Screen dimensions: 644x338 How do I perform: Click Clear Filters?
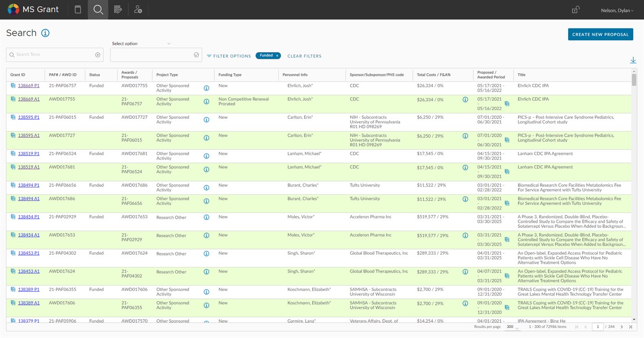coord(305,56)
